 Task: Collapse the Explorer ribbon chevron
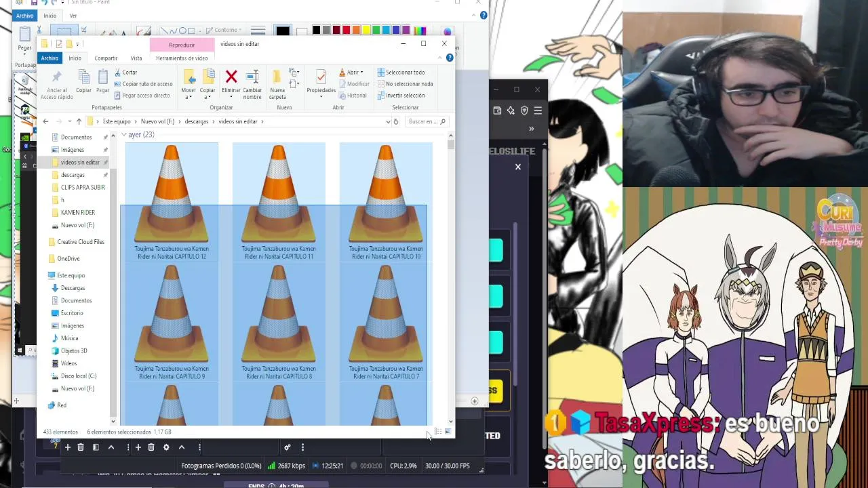(x=439, y=58)
